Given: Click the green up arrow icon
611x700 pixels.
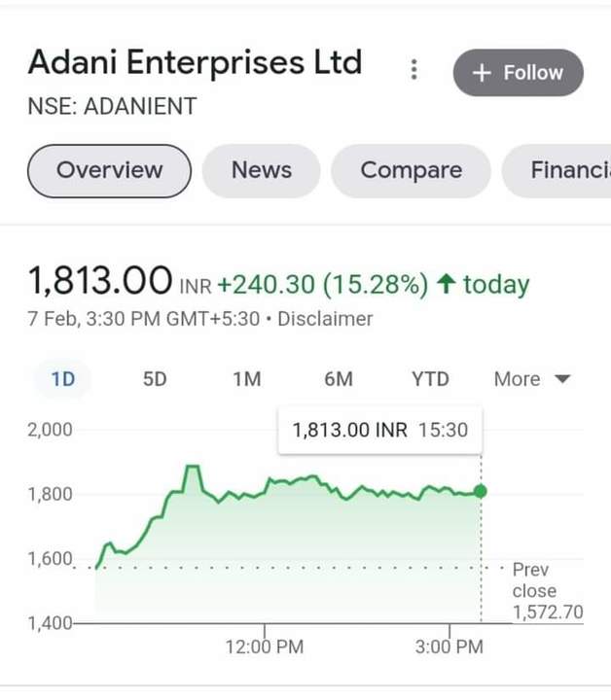Looking at the screenshot, I should pos(447,284).
